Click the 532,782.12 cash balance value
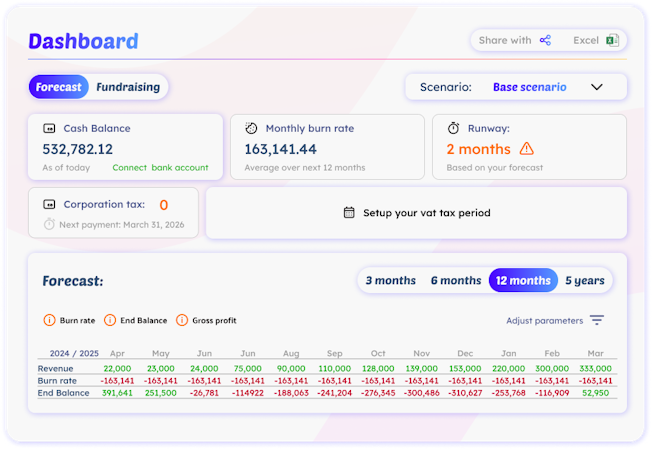Image resolution: width=652 pixels, height=450 pixels. point(77,149)
